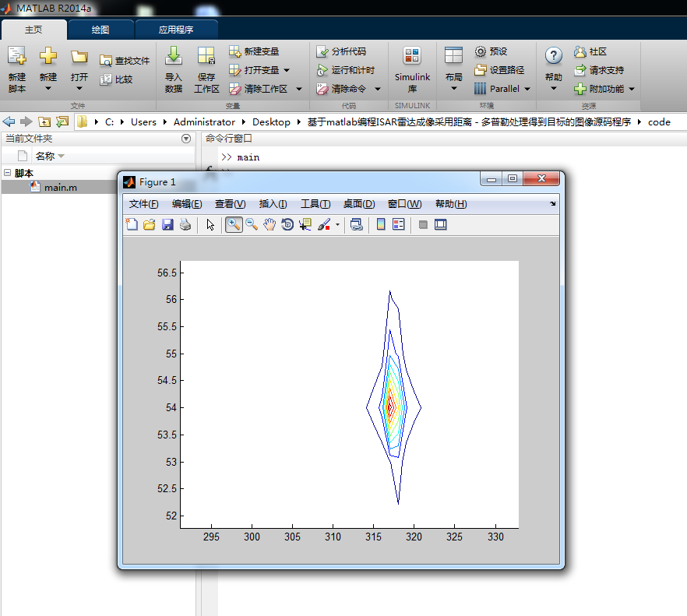Click the Link Plot icon in Figure 1
Image resolution: width=687 pixels, height=616 pixels.
356,225
